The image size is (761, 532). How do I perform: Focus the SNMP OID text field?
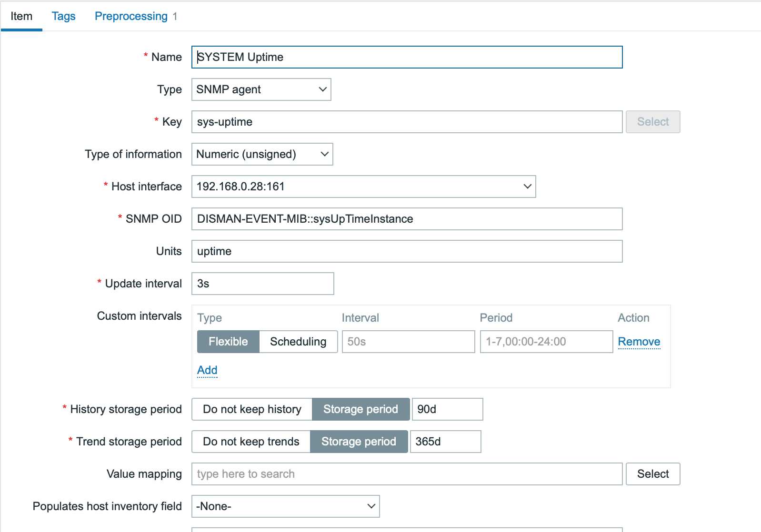[x=407, y=219]
